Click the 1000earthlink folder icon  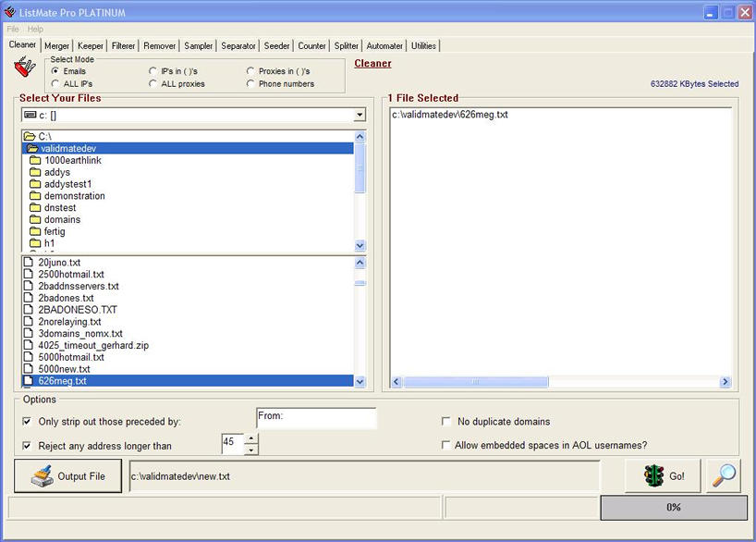click(35, 160)
